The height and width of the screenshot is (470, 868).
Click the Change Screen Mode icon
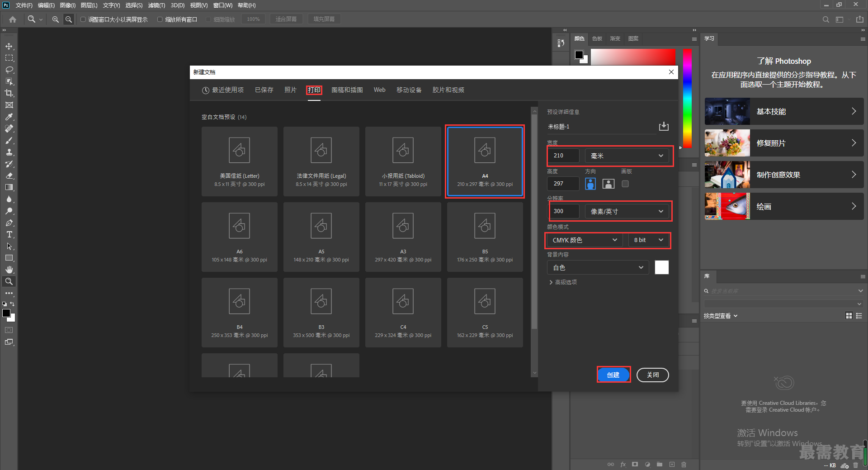[x=9, y=342]
